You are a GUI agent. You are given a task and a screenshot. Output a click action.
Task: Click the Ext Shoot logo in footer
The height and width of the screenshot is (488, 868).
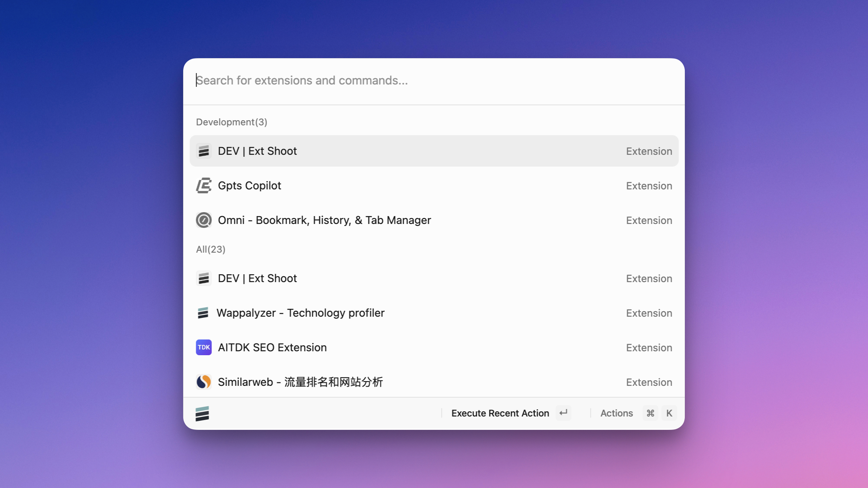click(x=202, y=413)
